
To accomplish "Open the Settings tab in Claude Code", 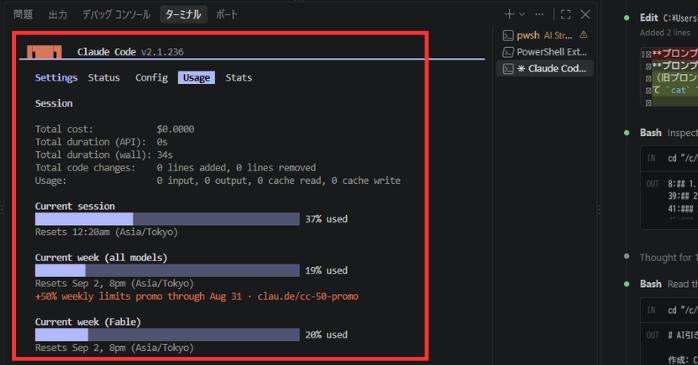I will [x=56, y=77].
